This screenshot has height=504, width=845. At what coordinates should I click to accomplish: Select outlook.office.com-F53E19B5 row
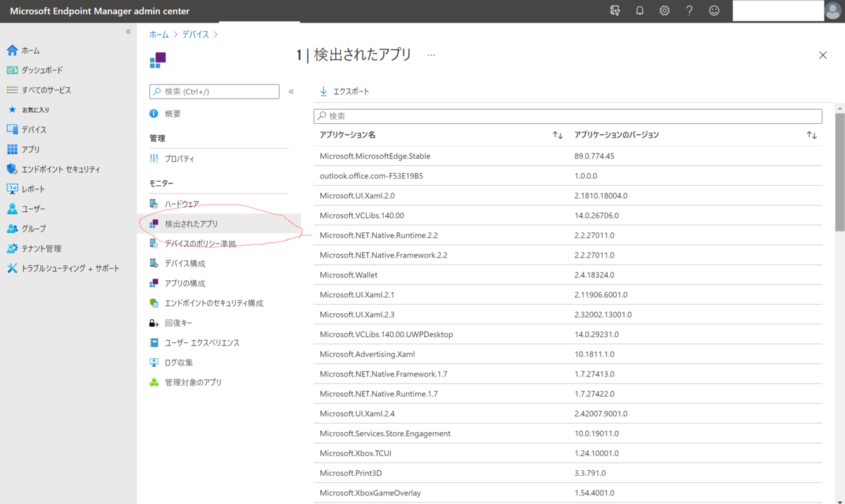point(568,176)
